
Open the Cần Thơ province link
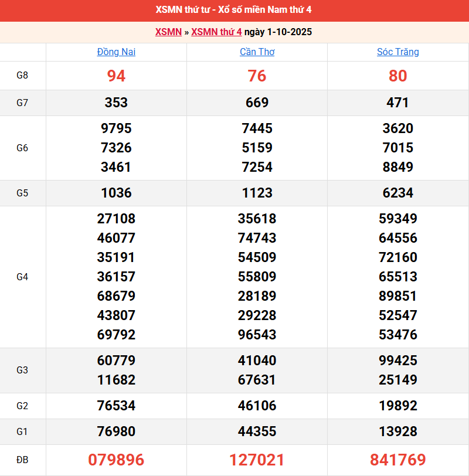(257, 52)
